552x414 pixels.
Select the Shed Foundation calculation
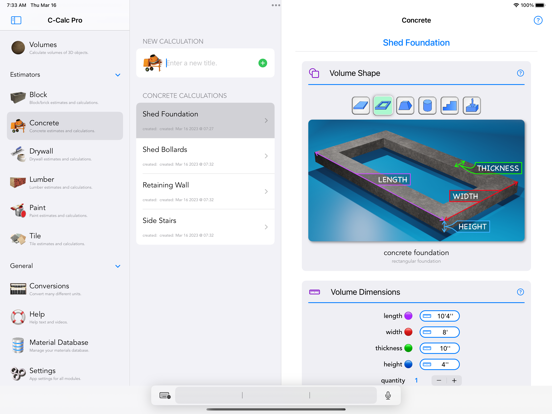tap(205, 120)
